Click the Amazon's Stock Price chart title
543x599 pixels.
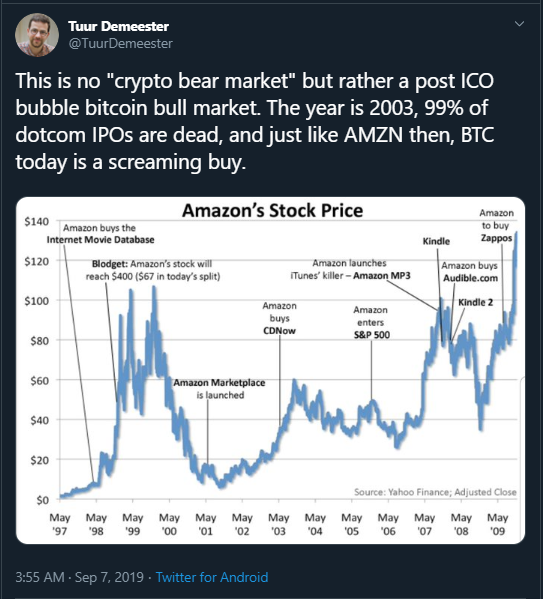pos(272,210)
